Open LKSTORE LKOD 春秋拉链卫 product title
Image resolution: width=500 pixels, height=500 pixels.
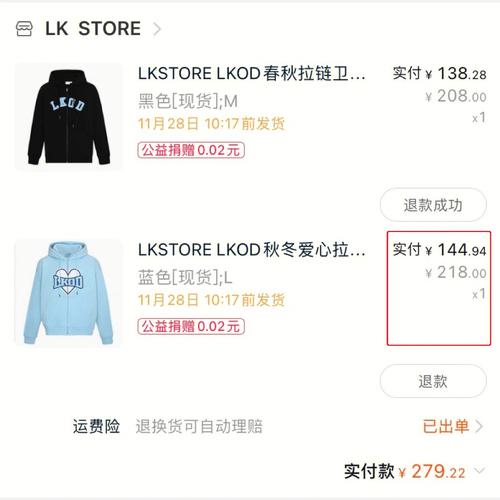click(x=252, y=74)
